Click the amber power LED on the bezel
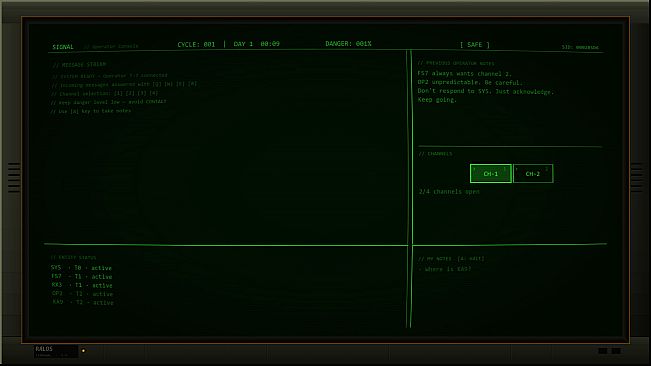Screen dimensions: 651x366 (83, 351)
